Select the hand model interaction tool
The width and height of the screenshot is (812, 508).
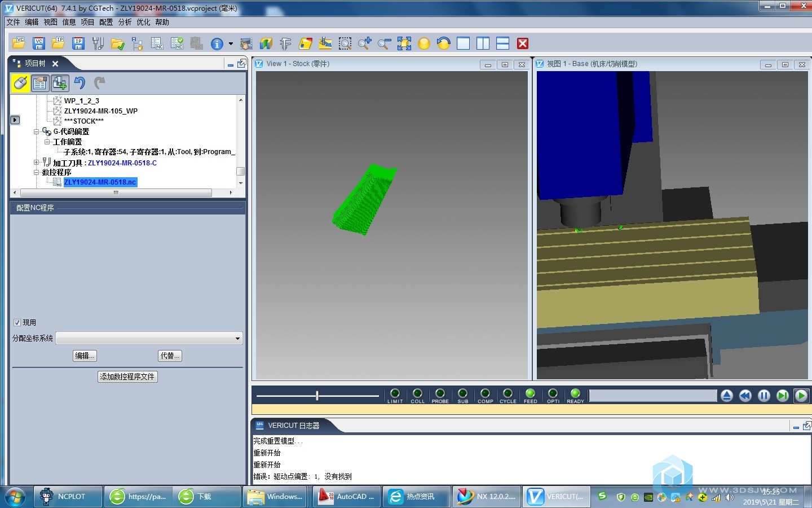[246, 43]
